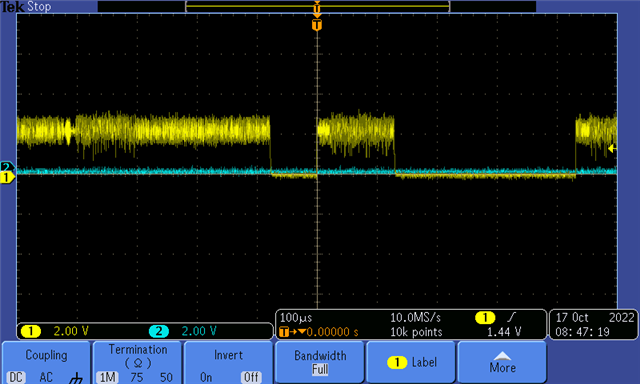Click the yellow trigger source 1 badge
Screen dimensions: 640x384
click(x=485, y=317)
